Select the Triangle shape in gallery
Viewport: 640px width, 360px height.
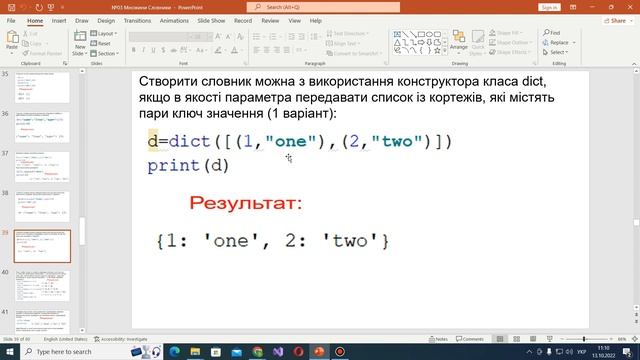point(397,42)
